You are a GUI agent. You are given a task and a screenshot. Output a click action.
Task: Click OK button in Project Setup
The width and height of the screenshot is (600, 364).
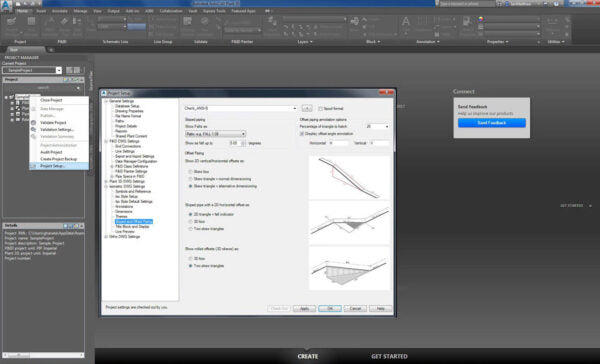[330, 309]
